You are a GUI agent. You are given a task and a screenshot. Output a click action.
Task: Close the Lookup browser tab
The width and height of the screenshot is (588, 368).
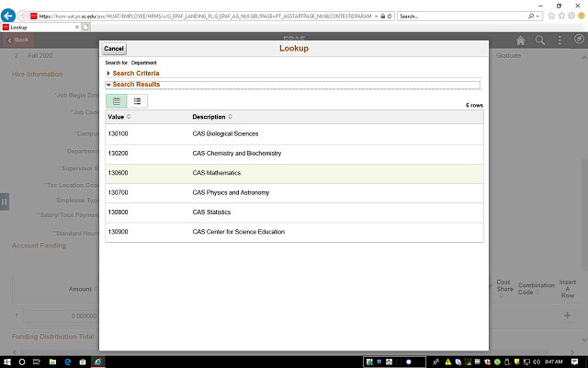click(77, 28)
